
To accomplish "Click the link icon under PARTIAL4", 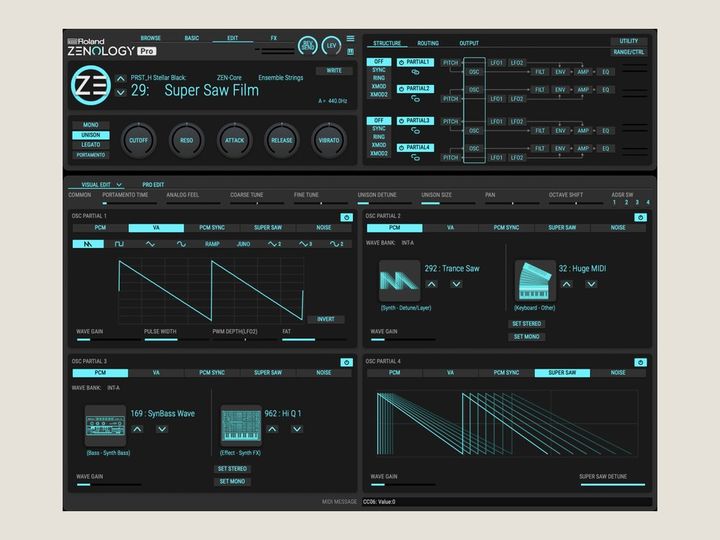I will (x=415, y=158).
